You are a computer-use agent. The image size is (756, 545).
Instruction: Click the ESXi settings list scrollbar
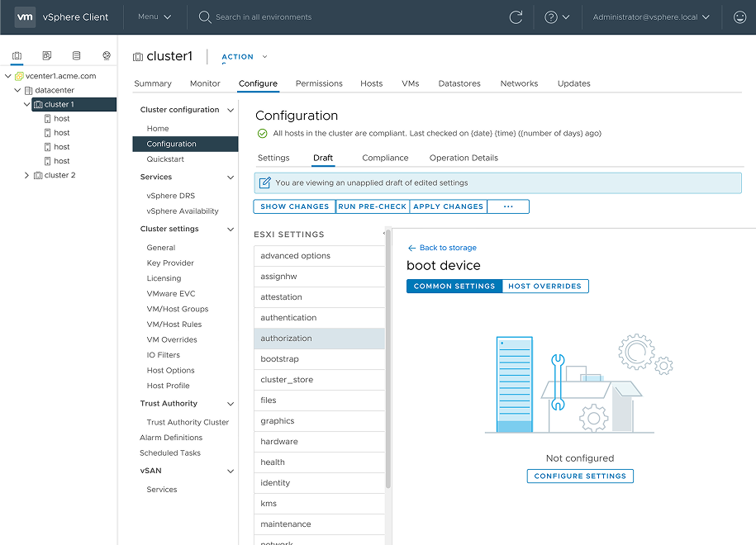[388, 363]
